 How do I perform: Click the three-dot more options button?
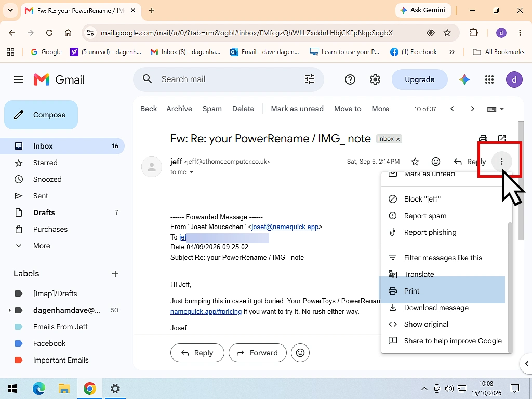pos(502,162)
